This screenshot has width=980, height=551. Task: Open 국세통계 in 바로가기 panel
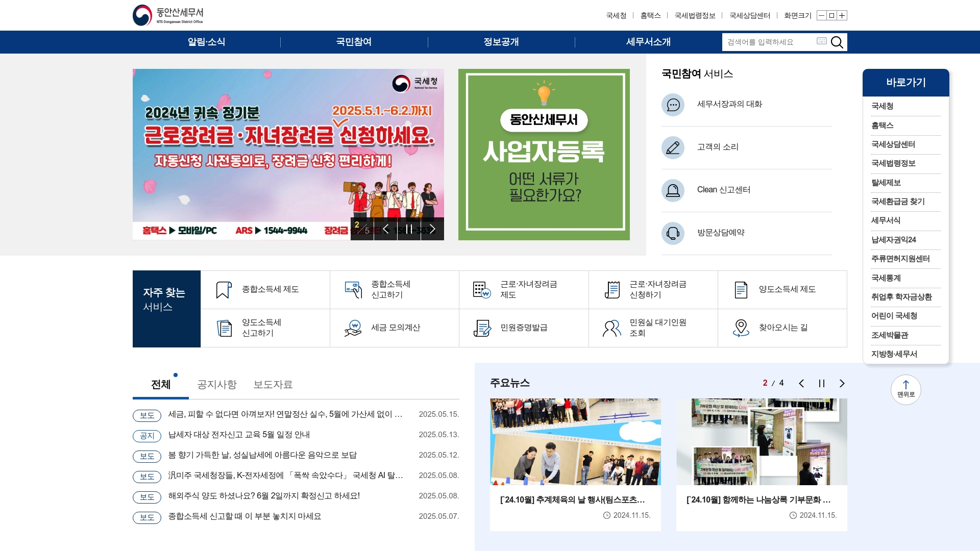pos(905,278)
